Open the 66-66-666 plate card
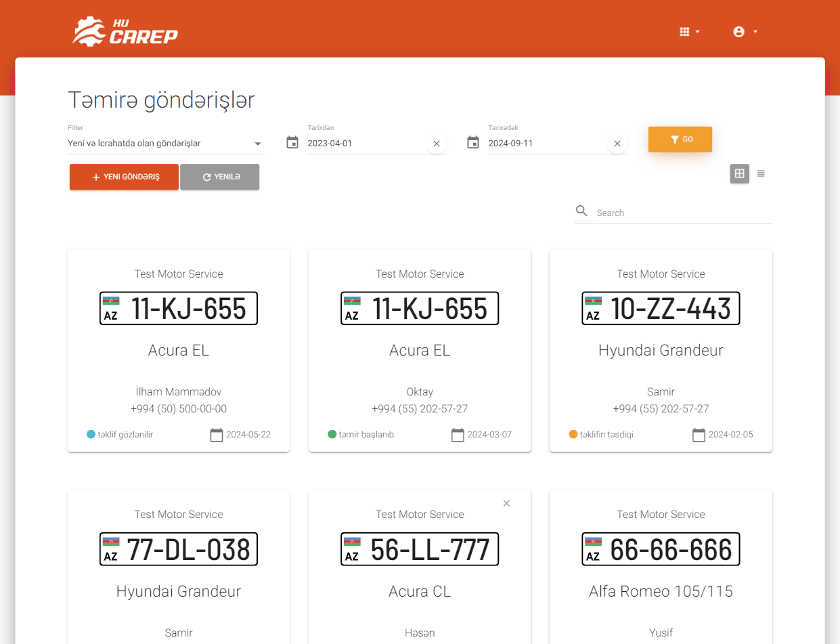This screenshot has height=644, width=840. (661, 549)
